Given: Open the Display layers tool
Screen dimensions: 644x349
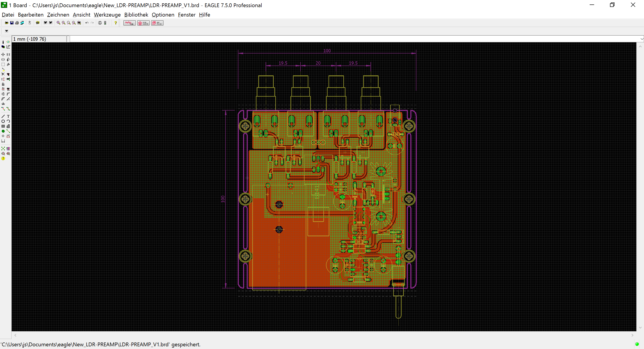Looking at the screenshot, I should (x=3, y=47).
